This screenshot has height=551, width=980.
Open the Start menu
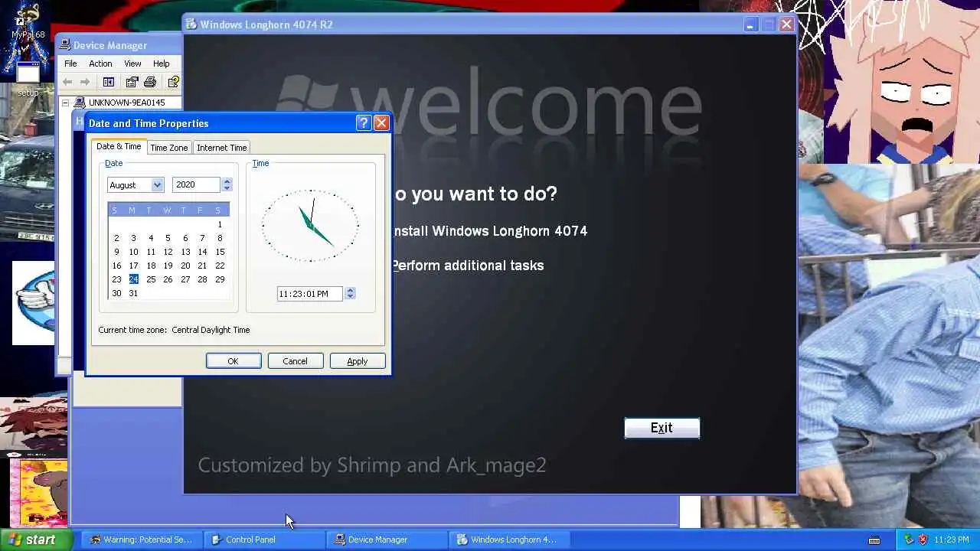pyautogui.click(x=36, y=540)
